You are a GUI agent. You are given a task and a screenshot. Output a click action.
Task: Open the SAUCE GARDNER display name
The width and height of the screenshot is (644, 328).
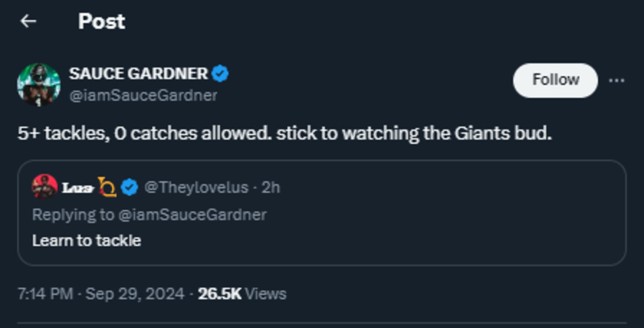coord(138,74)
